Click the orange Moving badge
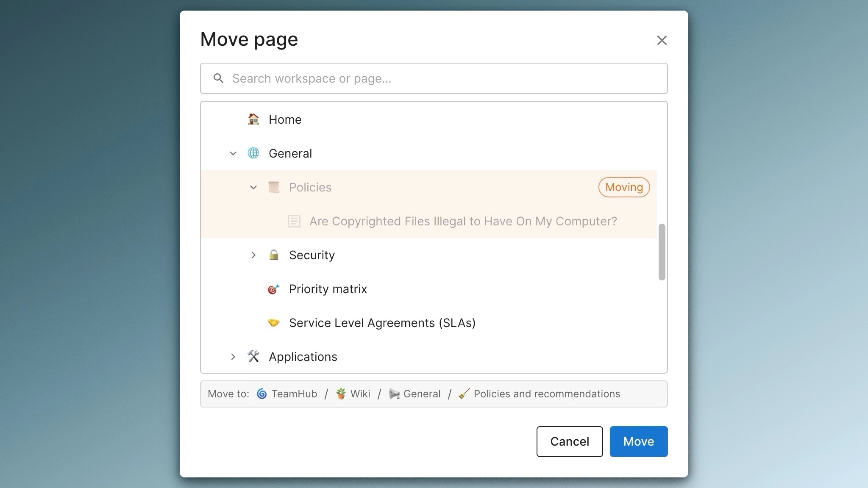The image size is (868, 488). click(x=624, y=187)
